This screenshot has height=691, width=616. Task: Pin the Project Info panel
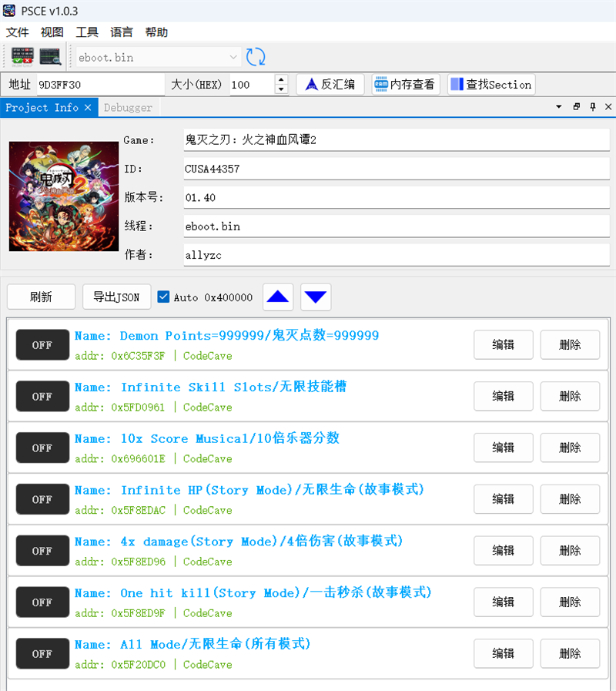[x=593, y=107]
